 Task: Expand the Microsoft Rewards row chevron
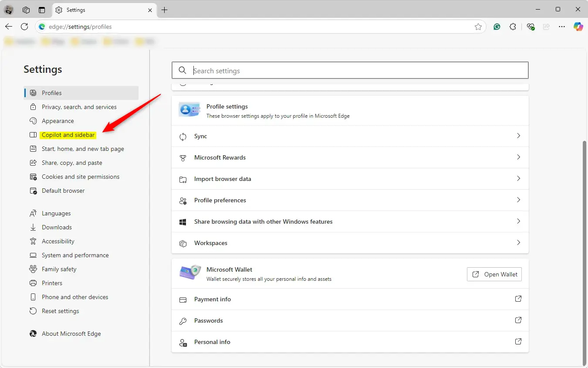coord(518,157)
